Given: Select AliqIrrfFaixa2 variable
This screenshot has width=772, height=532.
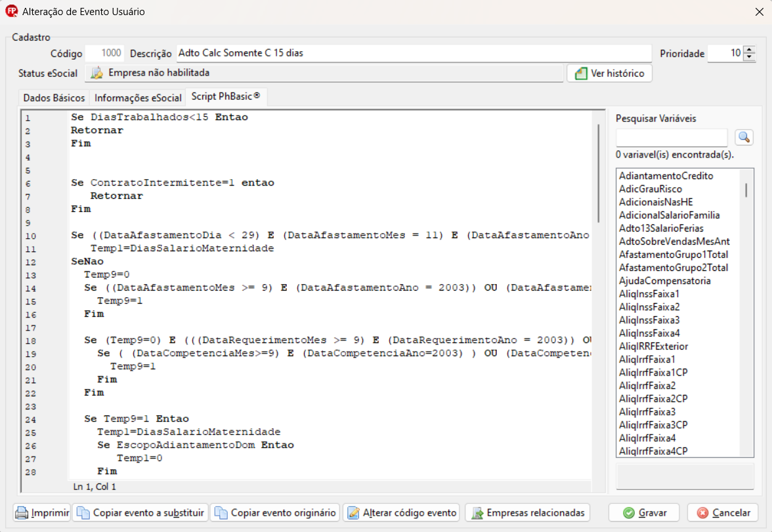Looking at the screenshot, I should point(647,386).
